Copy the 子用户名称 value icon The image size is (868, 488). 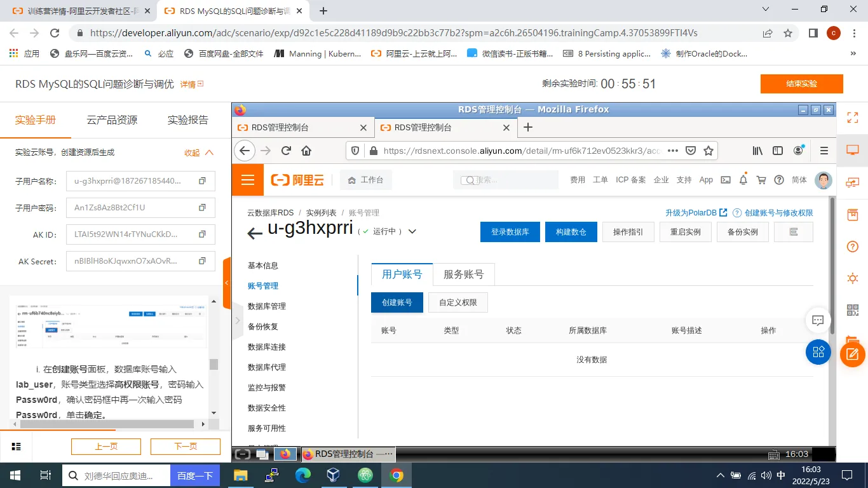(202, 181)
